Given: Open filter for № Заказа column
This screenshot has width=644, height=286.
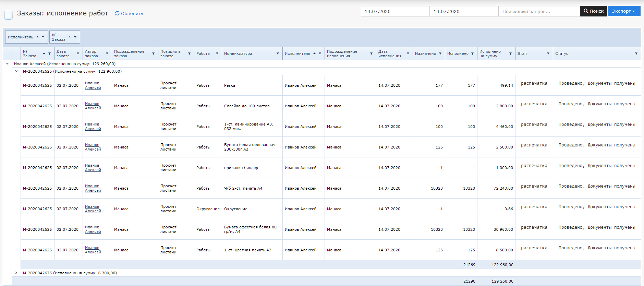Looking at the screenshot, I should coord(50,53).
